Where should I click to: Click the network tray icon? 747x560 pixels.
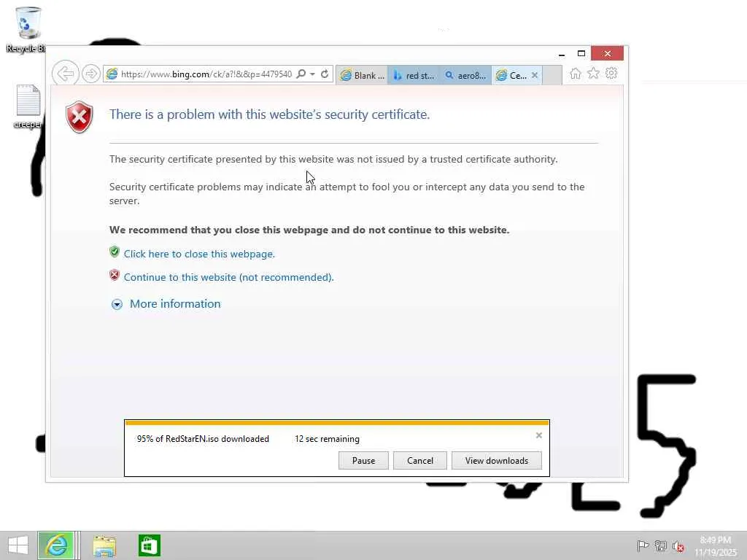point(660,545)
